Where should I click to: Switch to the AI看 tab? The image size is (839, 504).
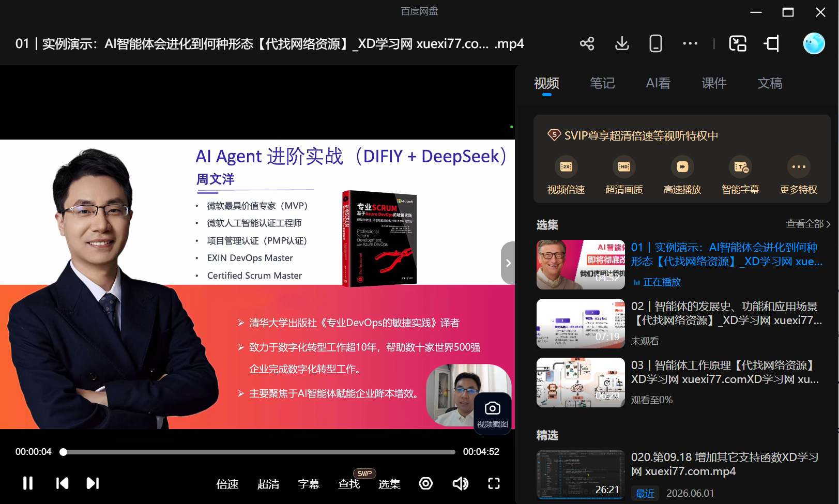tap(658, 83)
